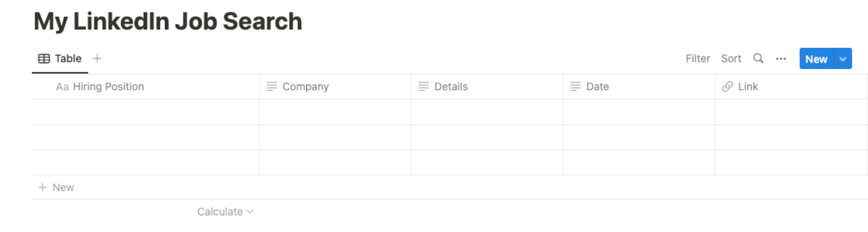Open the three-dot more options menu

tap(781, 59)
